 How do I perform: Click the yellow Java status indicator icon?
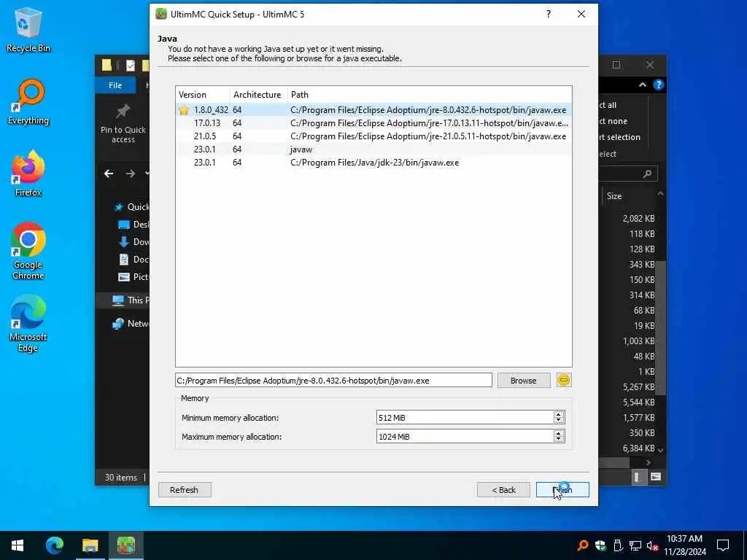pyautogui.click(x=564, y=380)
